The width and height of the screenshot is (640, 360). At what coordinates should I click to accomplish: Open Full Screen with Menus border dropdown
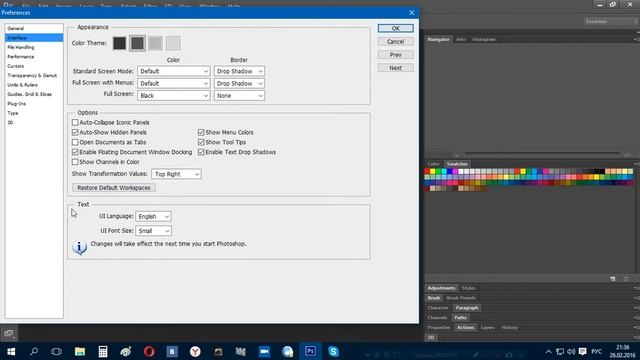tap(239, 83)
